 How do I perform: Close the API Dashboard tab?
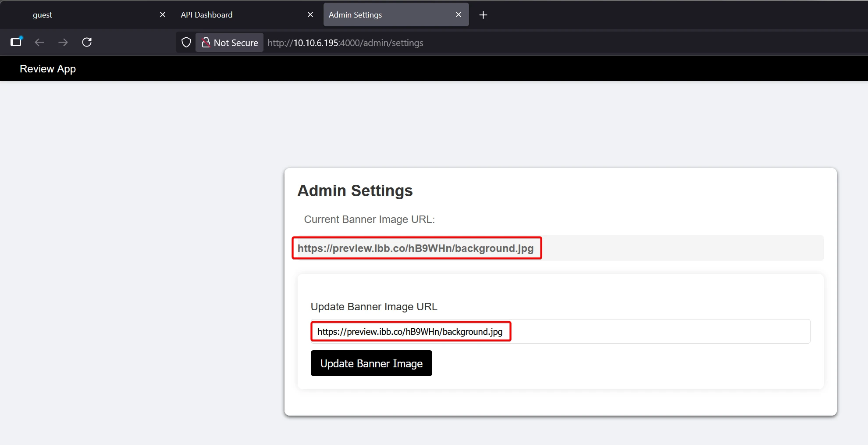click(x=310, y=15)
